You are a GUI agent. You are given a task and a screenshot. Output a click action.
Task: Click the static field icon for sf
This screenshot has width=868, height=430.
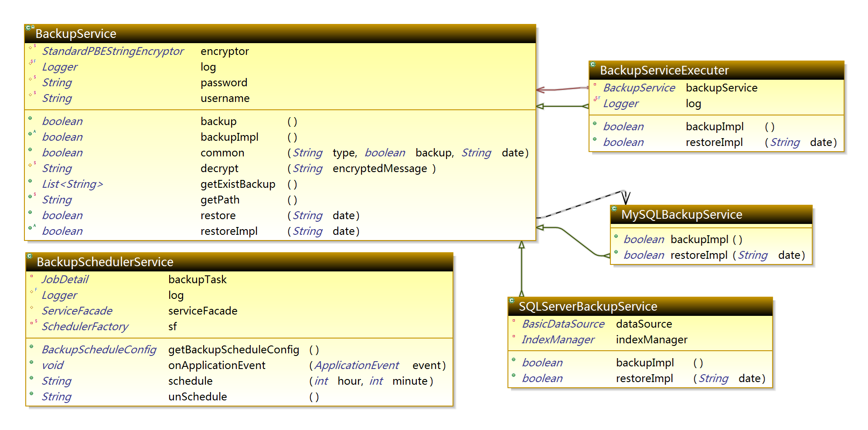tap(33, 323)
